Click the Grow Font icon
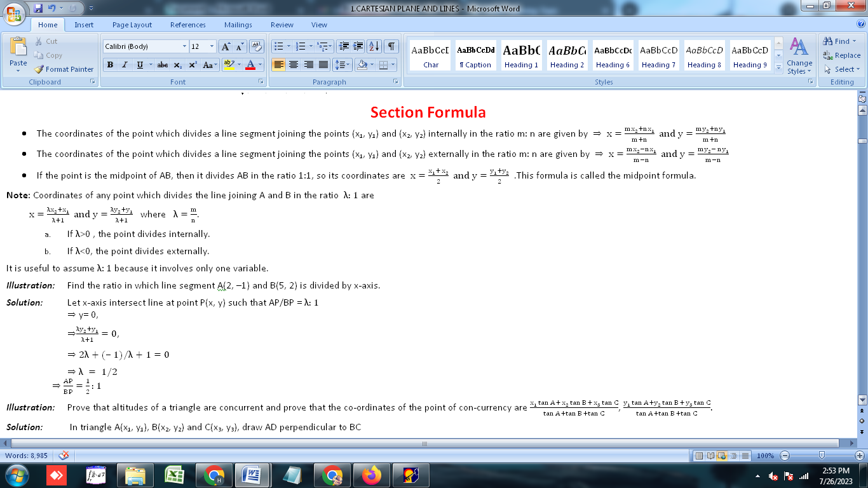 click(226, 46)
